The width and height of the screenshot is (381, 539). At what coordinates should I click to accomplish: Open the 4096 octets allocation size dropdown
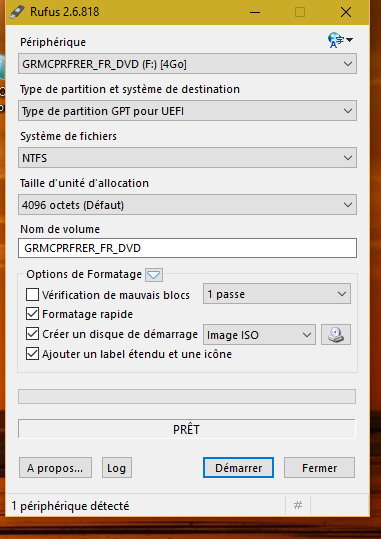coord(187,205)
